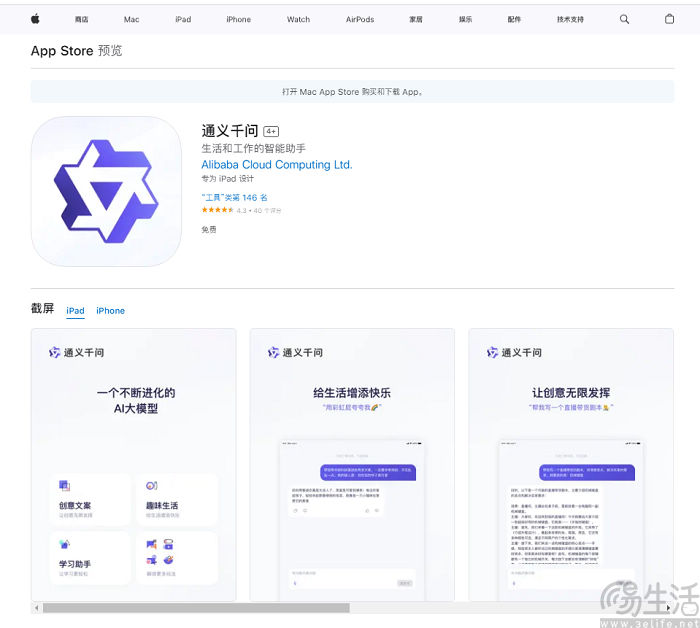Open the AirPods menu item
Image resolution: width=700 pixels, height=628 pixels.
pyautogui.click(x=360, y=20)
